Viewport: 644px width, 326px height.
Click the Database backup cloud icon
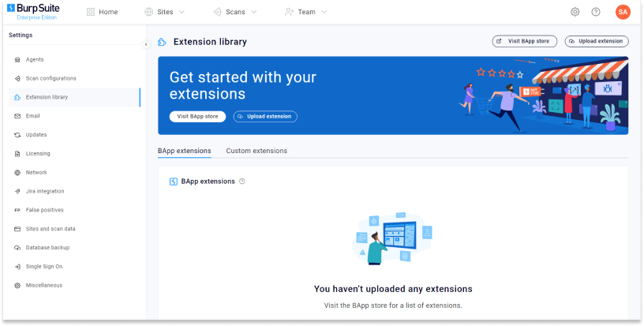pyautogui.click(x=17, y=248)
